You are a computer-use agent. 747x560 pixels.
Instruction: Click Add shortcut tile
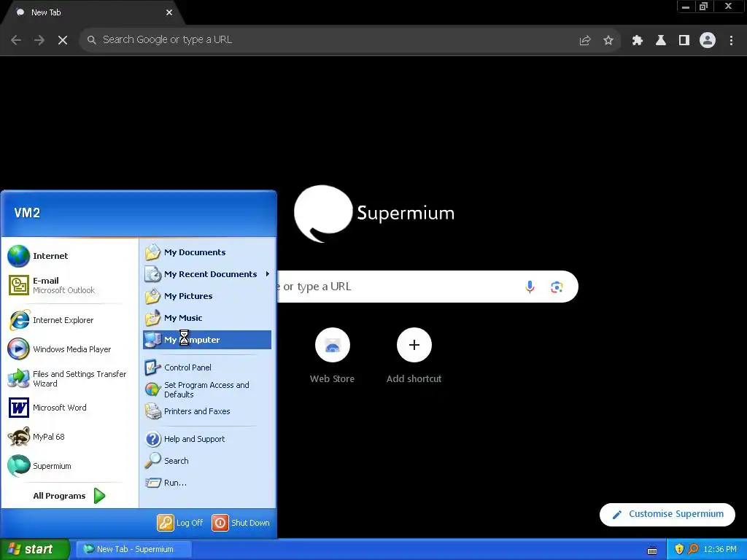414,356
